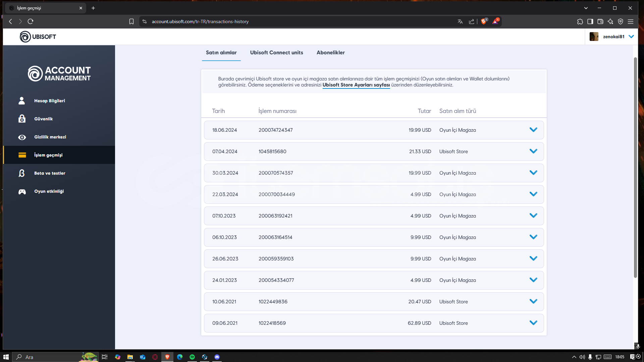Click the Ara taskbar search box
This screenshot has height=362, width=644.
(x=55, y=357)
